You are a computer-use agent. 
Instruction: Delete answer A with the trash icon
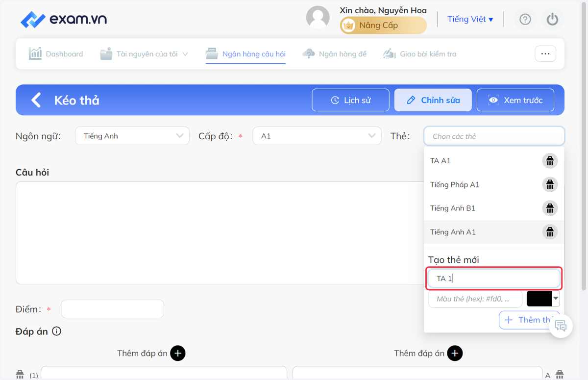coord(560,375)
